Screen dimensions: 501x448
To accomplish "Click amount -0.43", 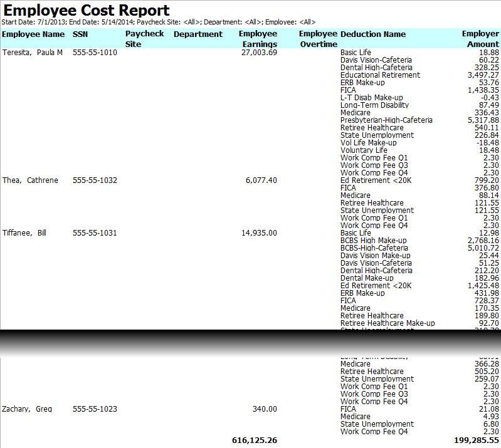I will 490,97.
